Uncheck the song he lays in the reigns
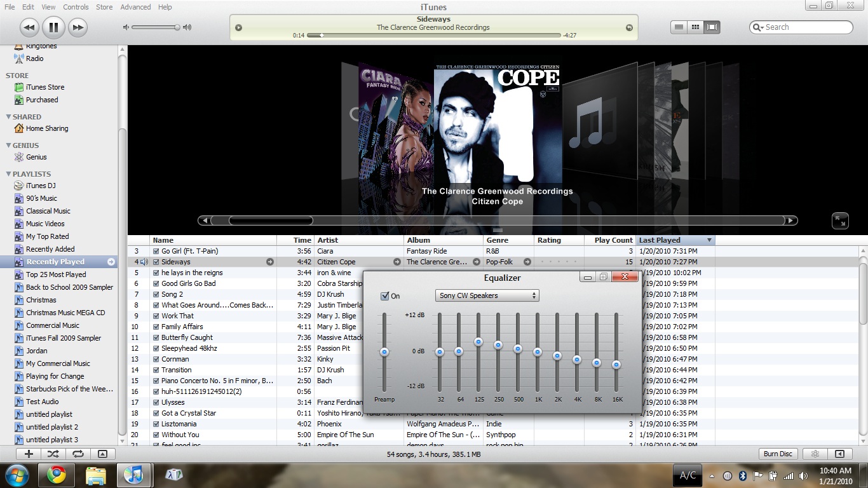This screenshot has height=488, width=868. (x=156, y=273)
